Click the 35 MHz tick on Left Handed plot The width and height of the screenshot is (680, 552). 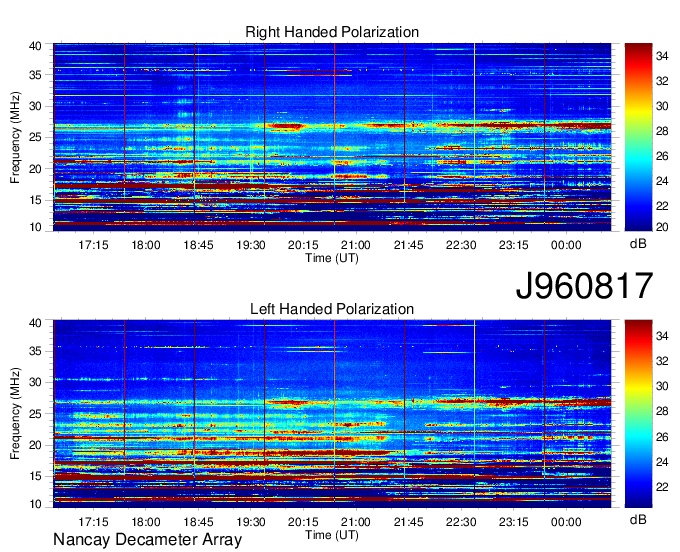tap(35, 351)
